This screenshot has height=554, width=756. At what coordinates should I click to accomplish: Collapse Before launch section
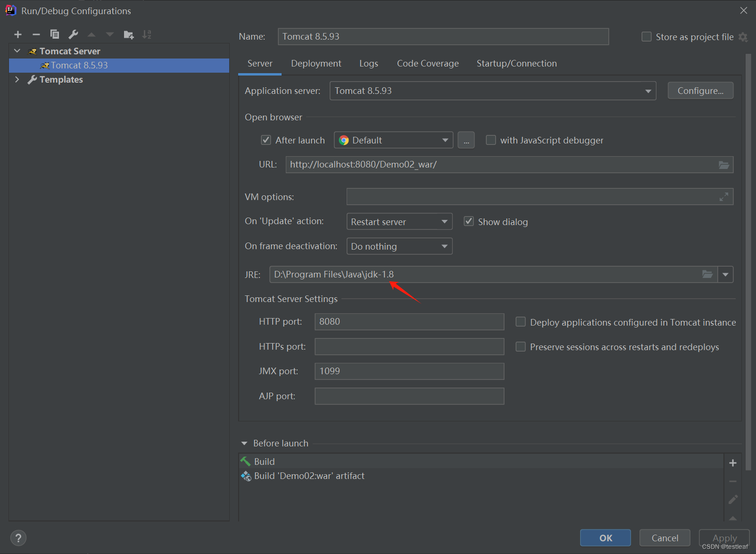[x=244, y=443]
